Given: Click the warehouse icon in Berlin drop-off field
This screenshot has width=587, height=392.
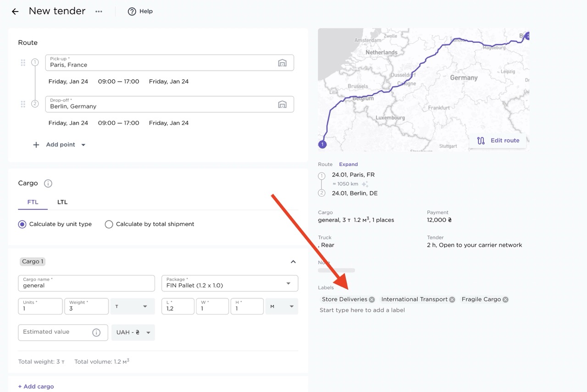Looking at the screenshot, I should pyautogui.click(x=282, y=104).
